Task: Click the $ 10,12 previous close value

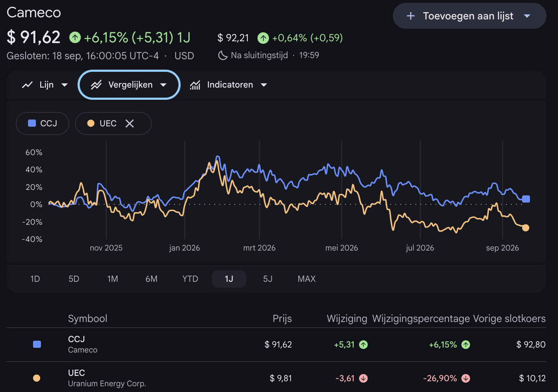Action: [x=532, y=378]
